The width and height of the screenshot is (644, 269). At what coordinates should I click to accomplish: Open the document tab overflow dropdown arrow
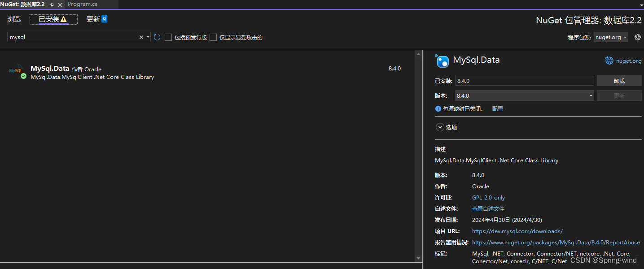click(640, 4)
